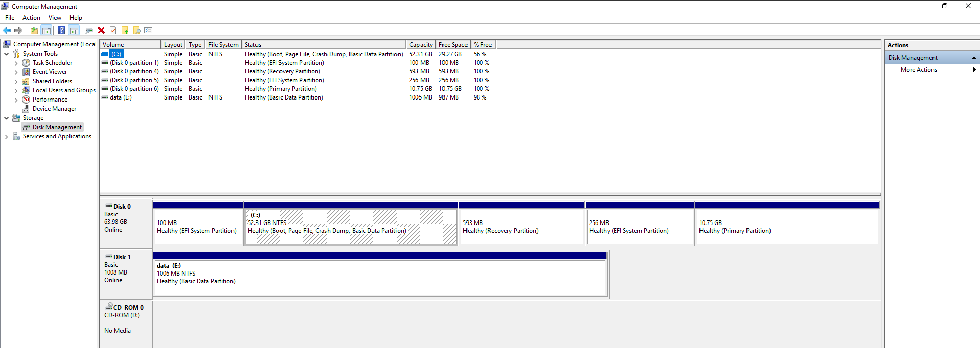980x348 pixels.
Task: Click the Properties checkmark page icon
Action: (113, 31)
